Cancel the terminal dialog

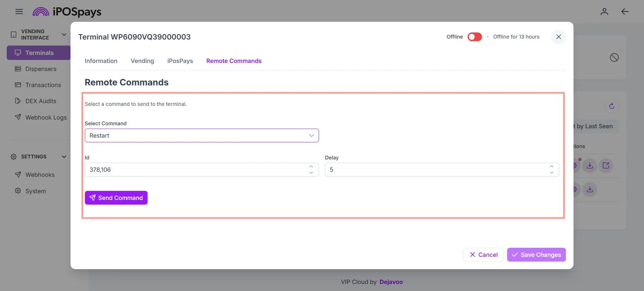[x=483, y=255]
